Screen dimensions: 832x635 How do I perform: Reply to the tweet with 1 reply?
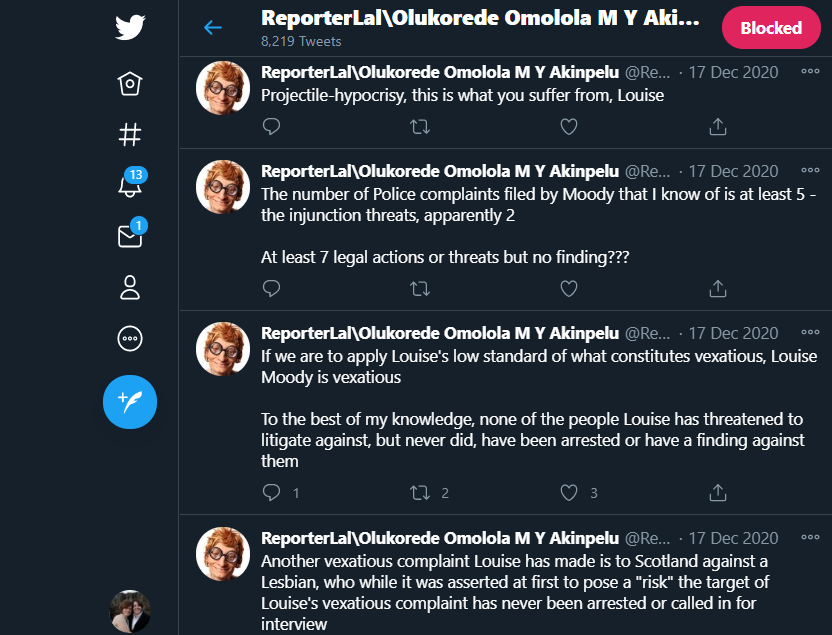(x=271, y=492)
